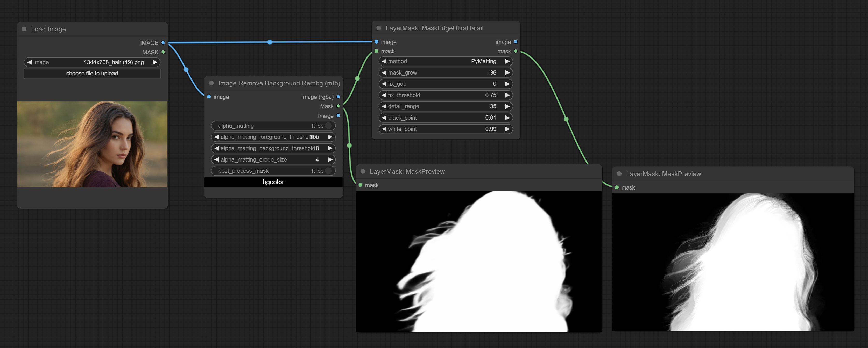The width and height of the screenshot is (868, 348).
Task: Click choose file to upload
Action: coord(92,73)
